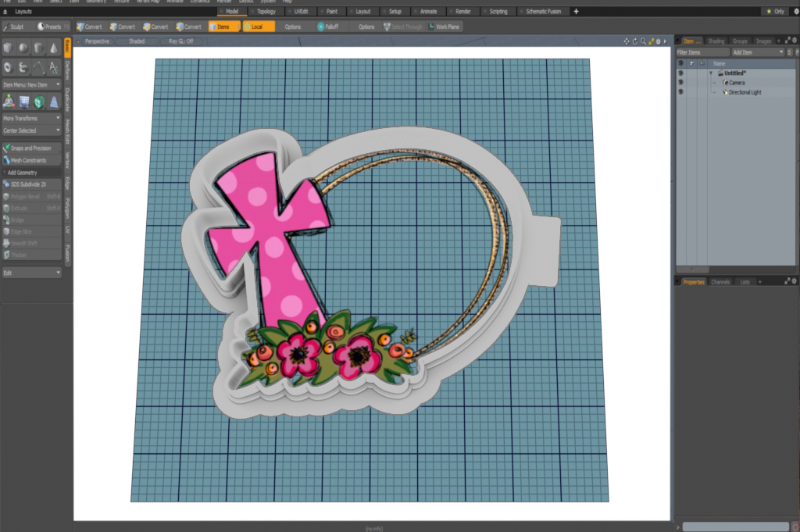
Task: Toggle visibility of the Untitled scene
Action: point(680,73)
